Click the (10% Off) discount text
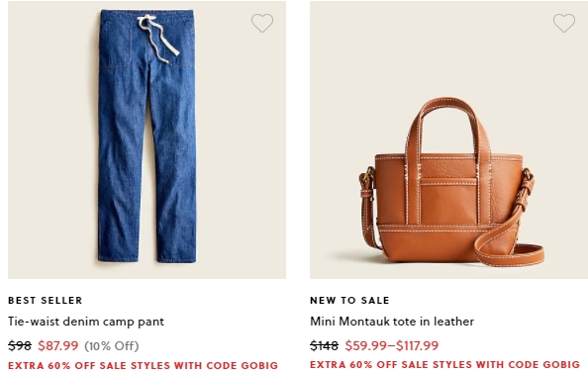The image size is (588, 372). point(112,345)
